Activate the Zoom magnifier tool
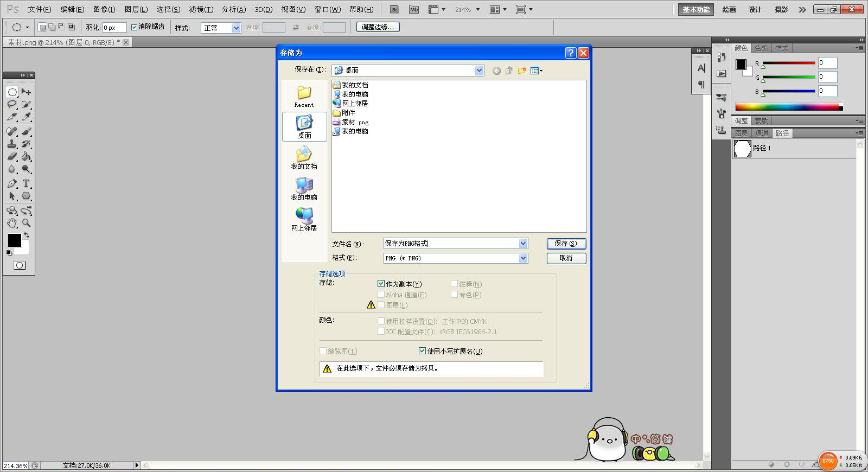 [26, 223]
